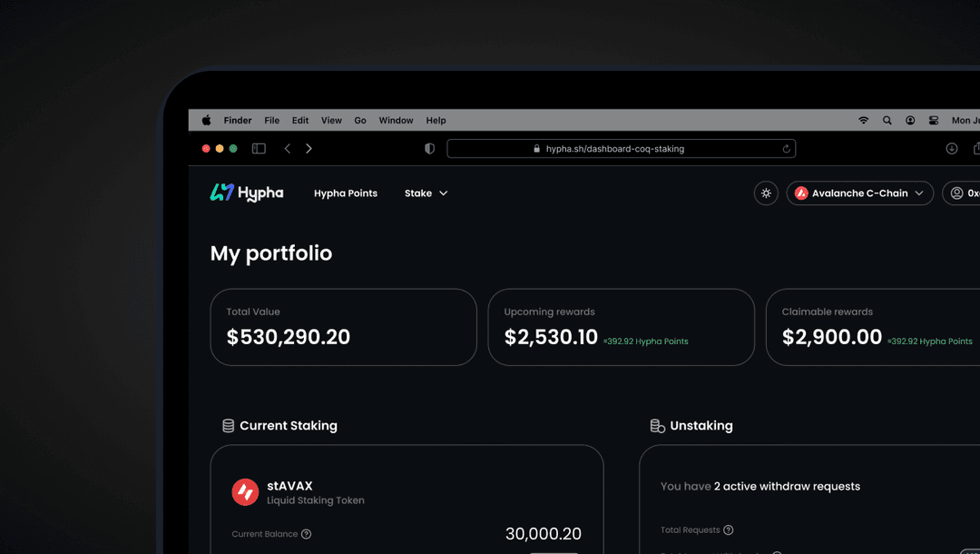Click the Current Staking coins icon
The height and width of the screenshot is (554, 980).
click(x=226, y=424)
